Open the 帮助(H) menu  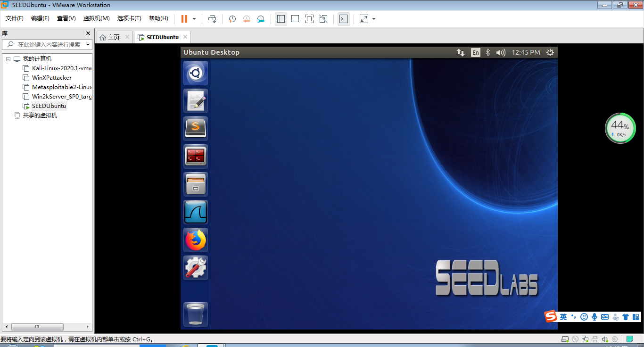158,18
